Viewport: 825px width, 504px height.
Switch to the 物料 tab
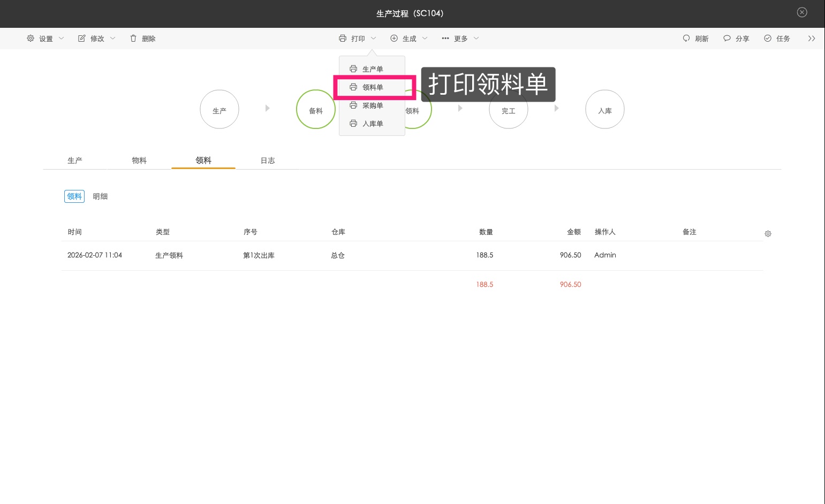click(x=139, y=160)
